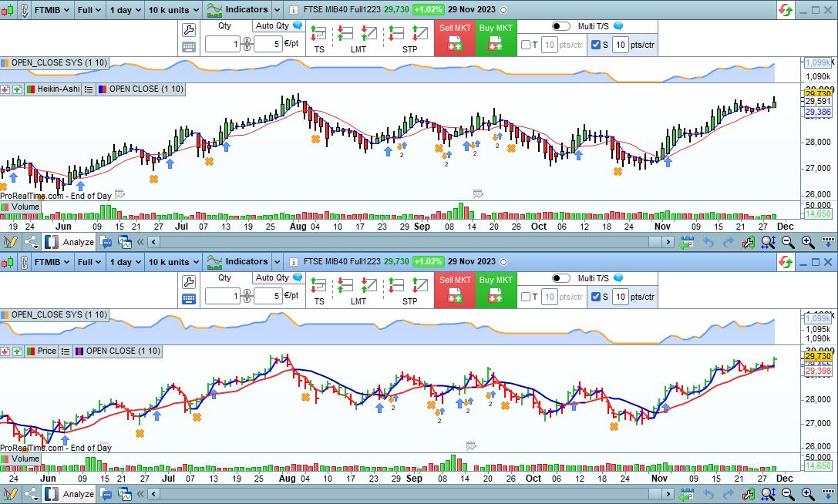
Task: Open Indicators in top chart
Action: coord(237,9)
